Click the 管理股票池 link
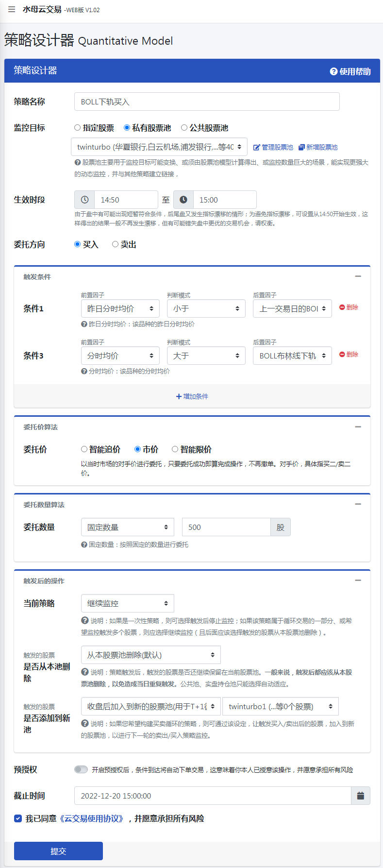Viewport: 383px width, 868px height. (x=273, y=147)
